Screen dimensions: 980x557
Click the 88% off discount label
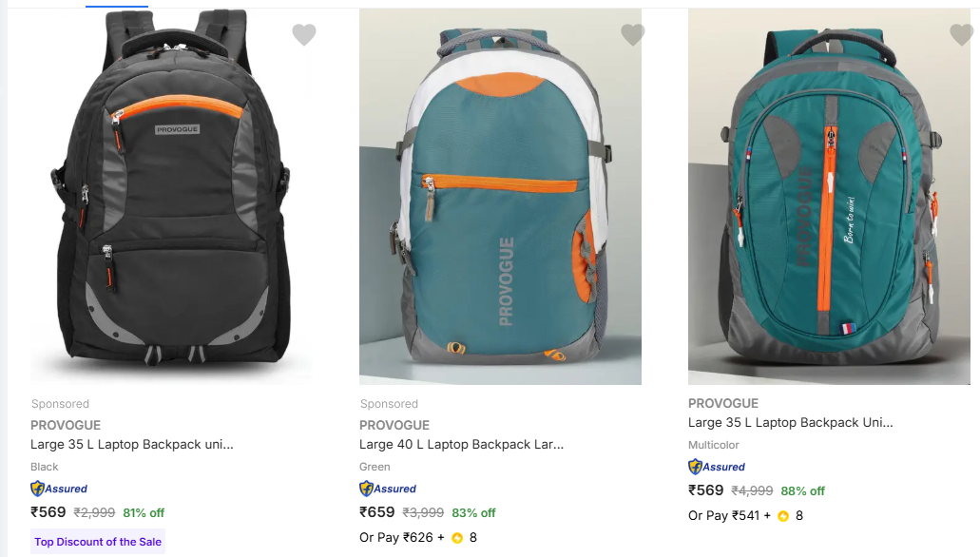(x=802, y=491)
